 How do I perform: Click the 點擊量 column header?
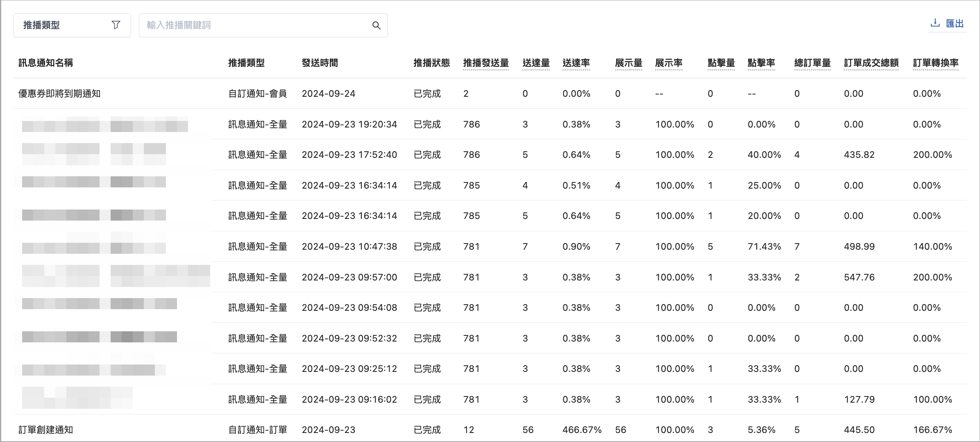coord(721,63)
